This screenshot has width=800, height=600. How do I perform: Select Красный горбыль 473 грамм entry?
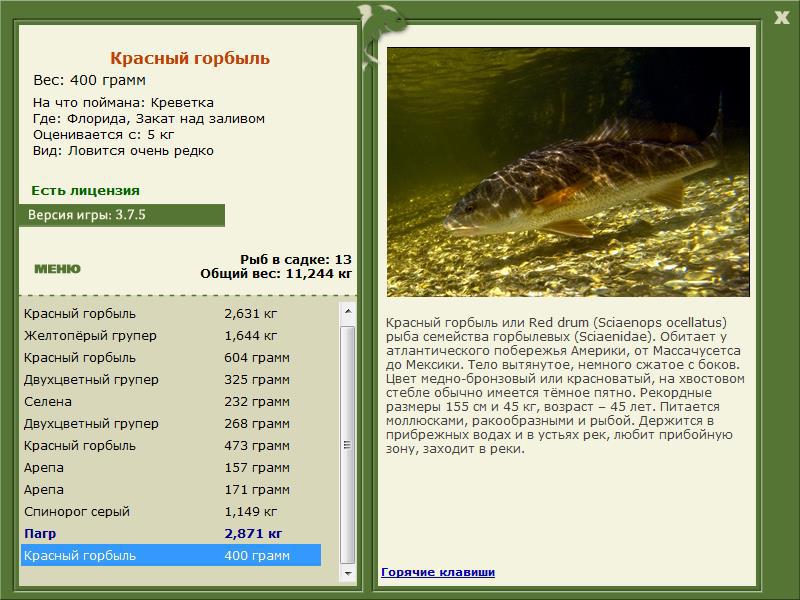(x=171, y=445)
